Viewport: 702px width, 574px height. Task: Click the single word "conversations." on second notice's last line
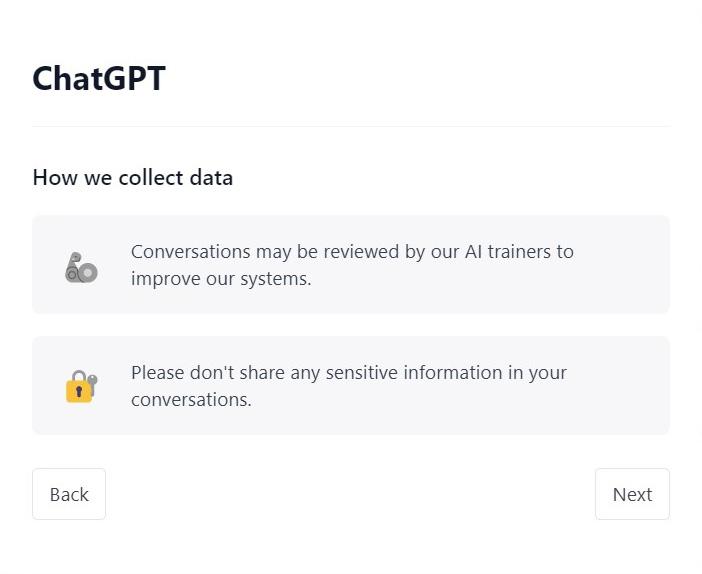click(191, 400)
